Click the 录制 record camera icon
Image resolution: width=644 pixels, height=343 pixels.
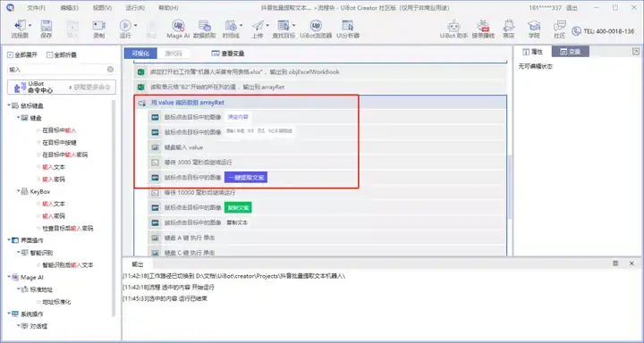(98, 25)
